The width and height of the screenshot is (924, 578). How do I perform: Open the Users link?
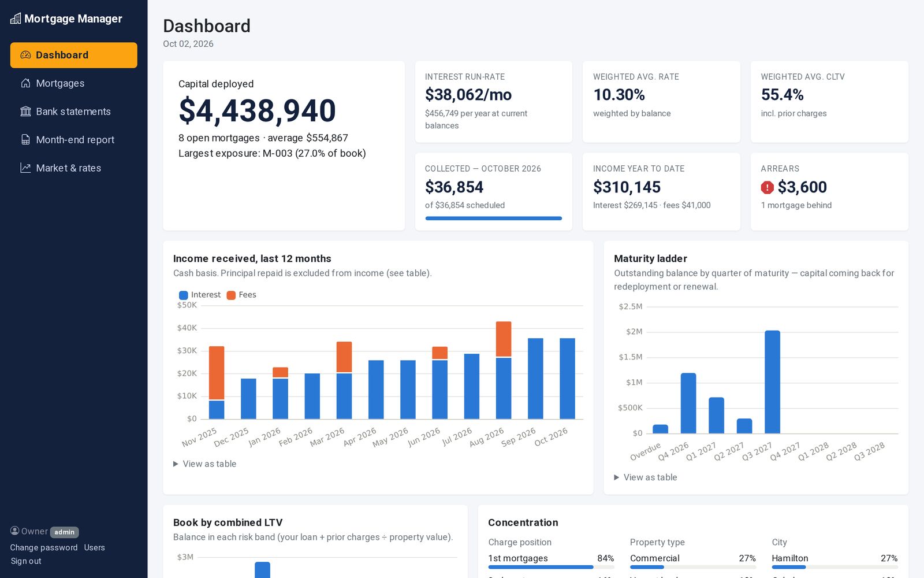point(94,547)
